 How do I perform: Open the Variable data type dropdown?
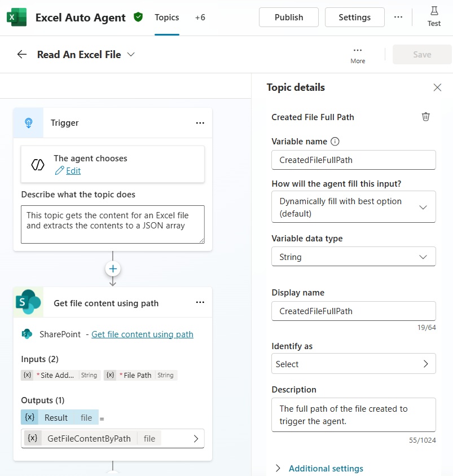[x=353, y=257]
